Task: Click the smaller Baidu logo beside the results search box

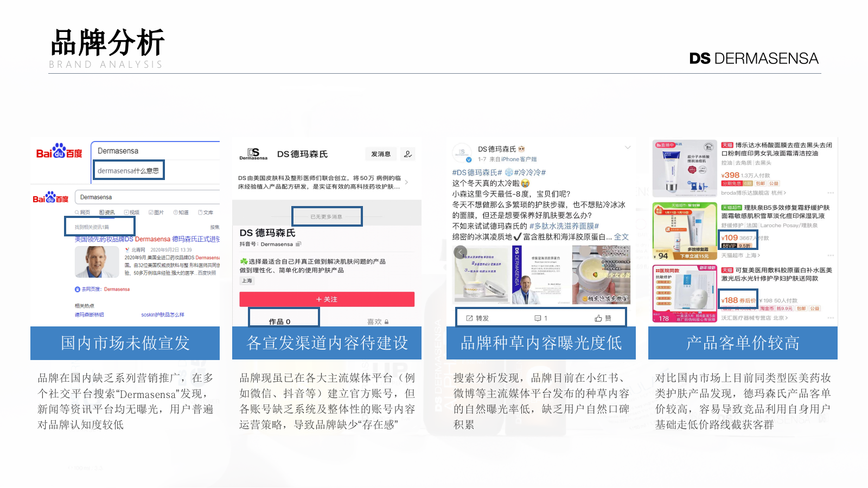Action: 50,197
